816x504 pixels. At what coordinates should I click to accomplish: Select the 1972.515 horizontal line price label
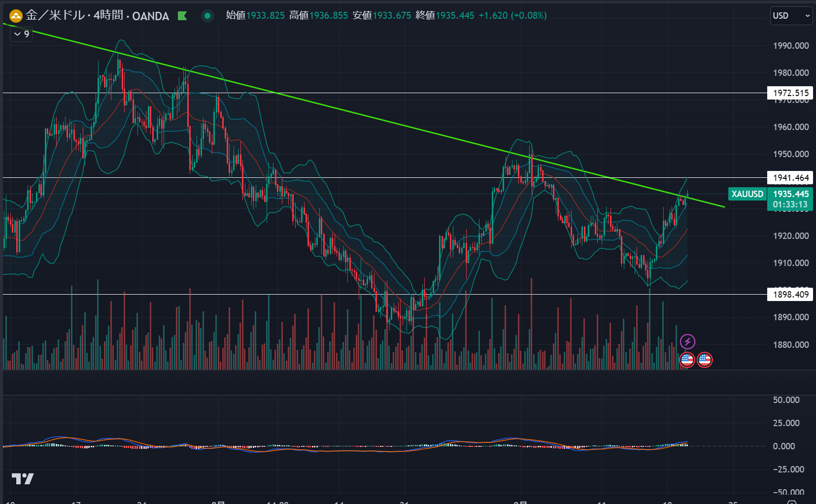[790, 93]
